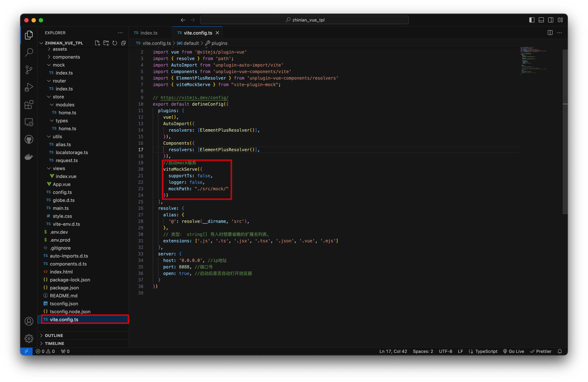Open the Explorer view in activity bar
Viewport: 588px width, 382px height.
tap(29, 35)
